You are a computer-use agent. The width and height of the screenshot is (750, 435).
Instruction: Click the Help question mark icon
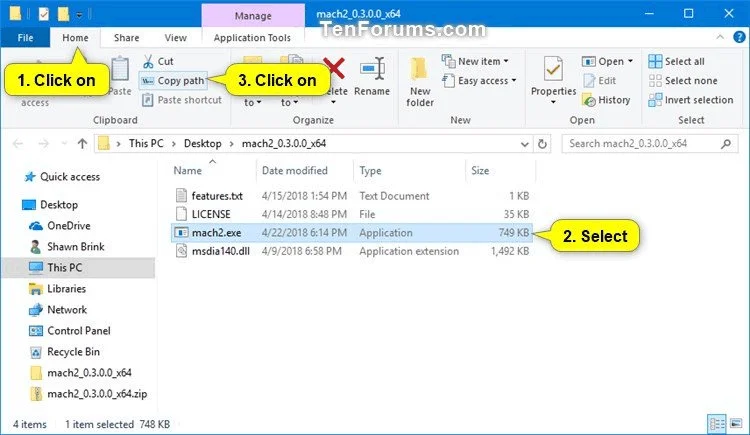pyautogui.click(x=739, y=37)
